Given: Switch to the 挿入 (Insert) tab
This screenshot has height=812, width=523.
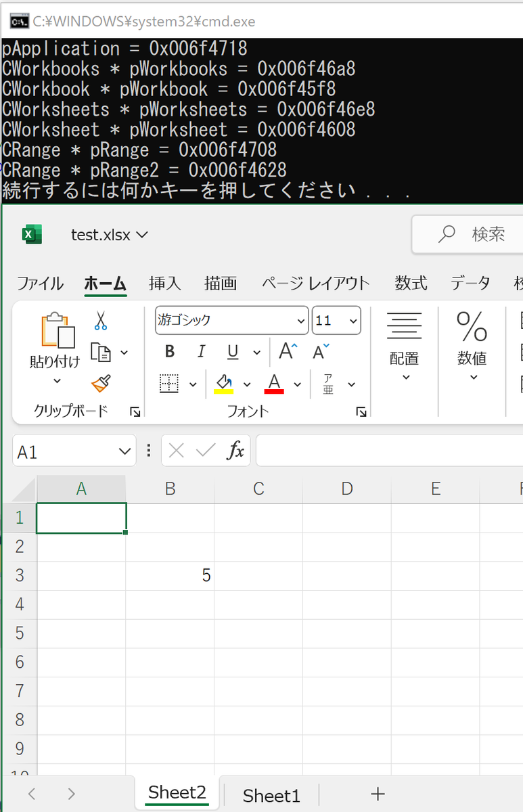Looking at the screenshot, I should coord(165,284).
